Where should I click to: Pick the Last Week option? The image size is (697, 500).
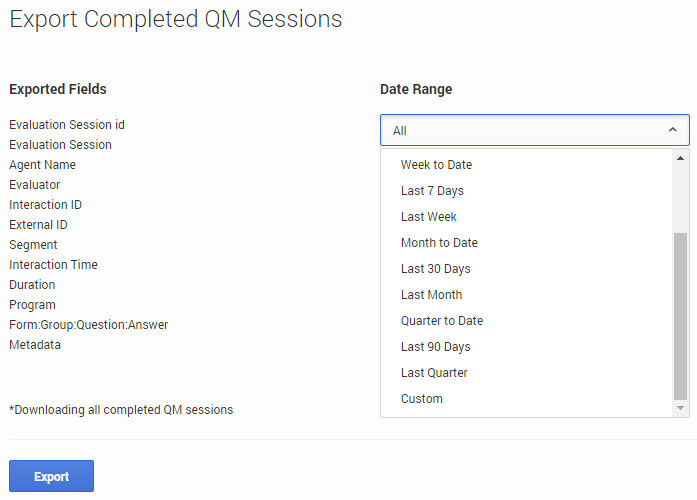429,217
